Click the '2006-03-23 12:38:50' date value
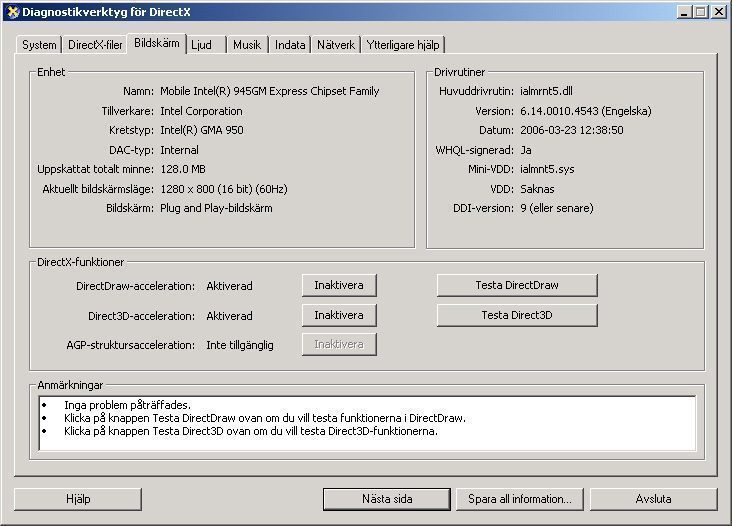This screenshot has width=732, height=526. pyautogui.click(x=572, y=130)
